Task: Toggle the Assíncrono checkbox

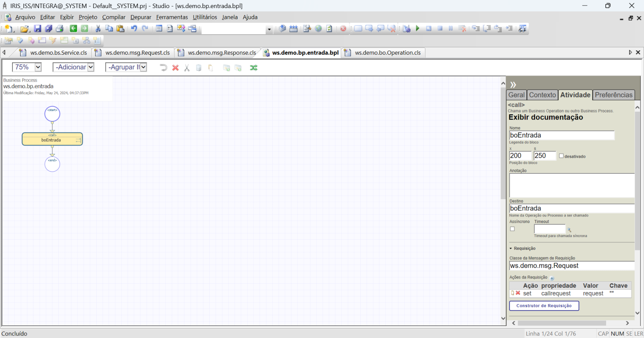Action: [x=512, y=229]
